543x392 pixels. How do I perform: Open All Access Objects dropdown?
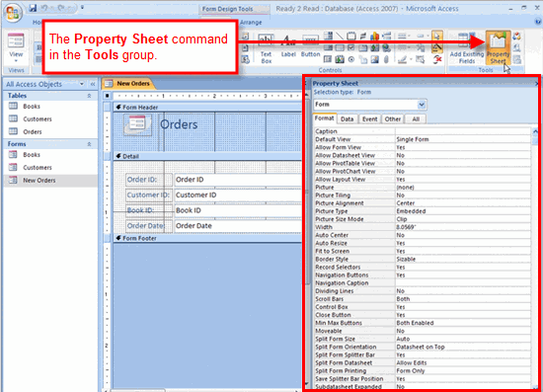tap(82, 84)
